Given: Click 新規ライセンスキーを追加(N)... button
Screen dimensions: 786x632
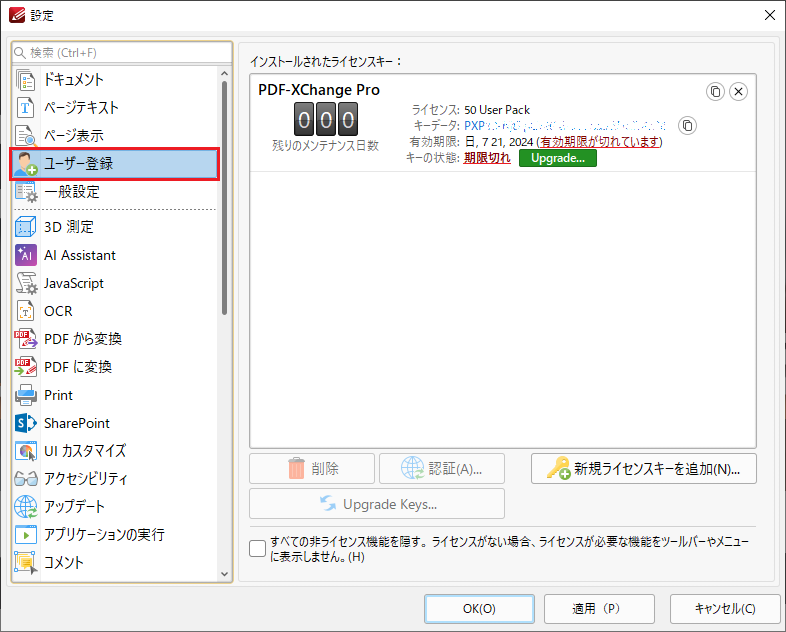Looking at the screenshot, I should click(x=644, y=469).
